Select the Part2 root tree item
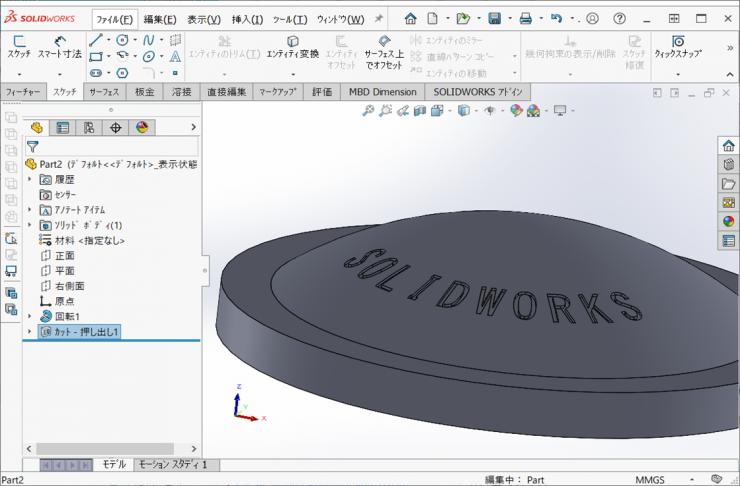The width and height of the screenshot is (740, 486). click(x=111, y=164)
